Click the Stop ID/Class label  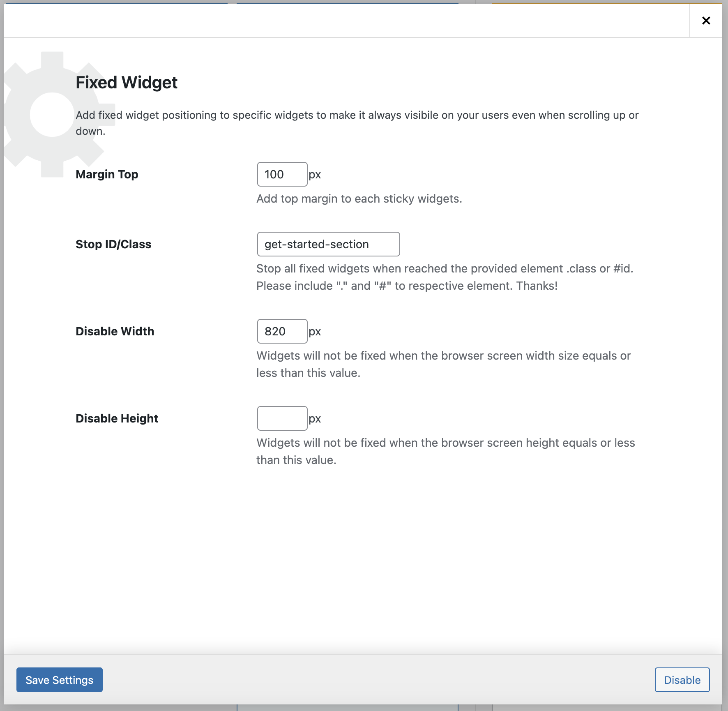tap(113, 244)
